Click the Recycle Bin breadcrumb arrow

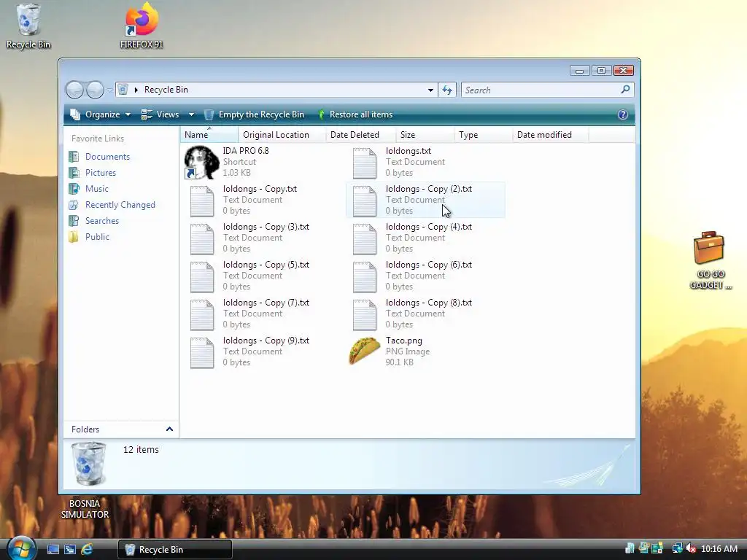136,90
